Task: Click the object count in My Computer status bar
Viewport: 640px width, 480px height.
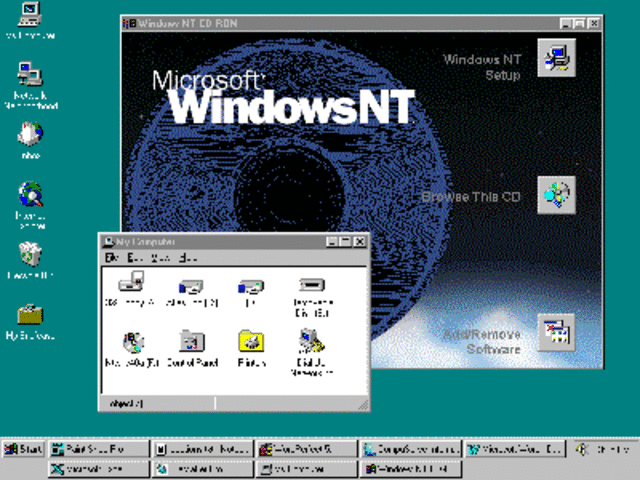Action: (x=127, y=404)
